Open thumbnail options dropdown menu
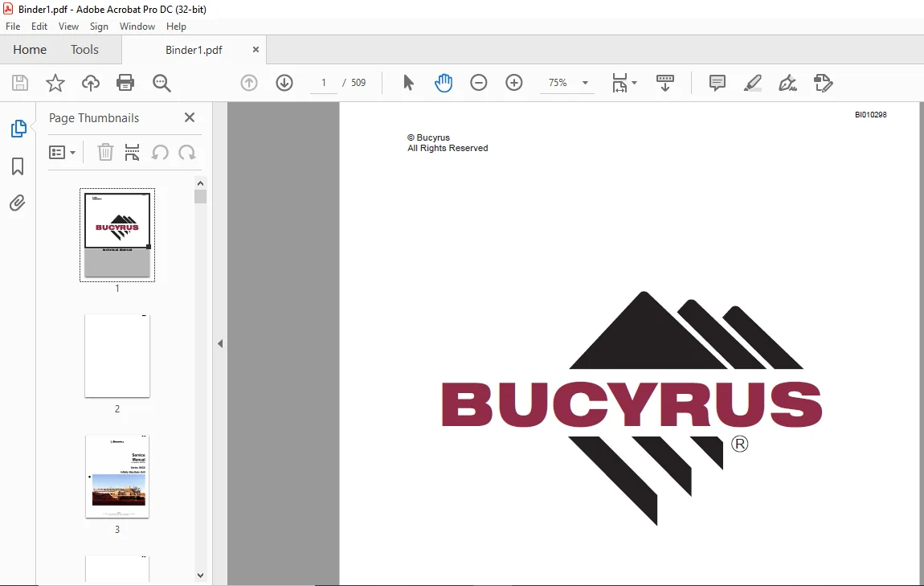924x586 pixels. (62, 153)
